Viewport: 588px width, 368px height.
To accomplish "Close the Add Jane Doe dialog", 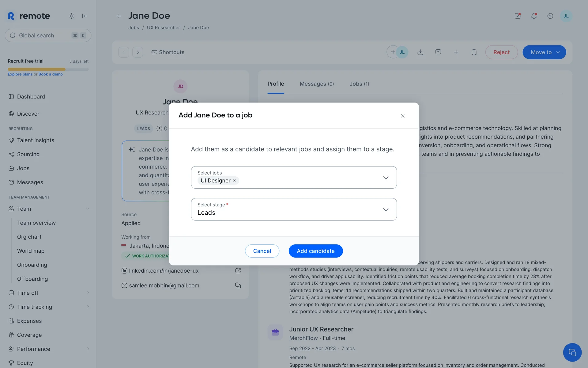I will point(403,116).
